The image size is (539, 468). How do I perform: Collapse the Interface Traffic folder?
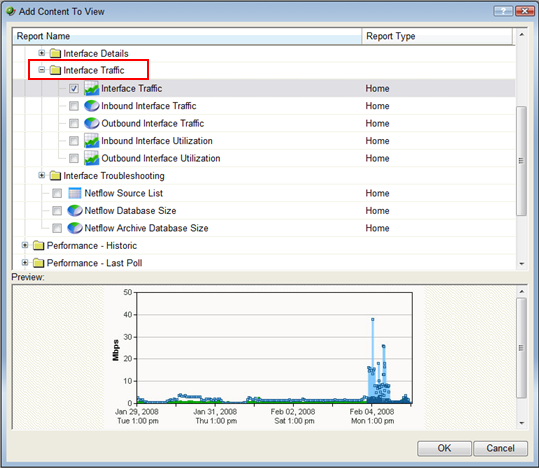pos(42,70)
